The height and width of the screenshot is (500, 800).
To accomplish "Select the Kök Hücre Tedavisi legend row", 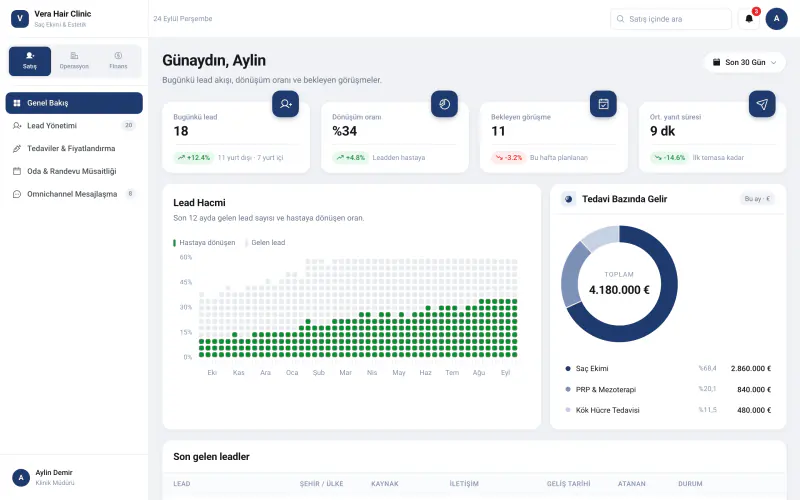I will coord(668,410).
